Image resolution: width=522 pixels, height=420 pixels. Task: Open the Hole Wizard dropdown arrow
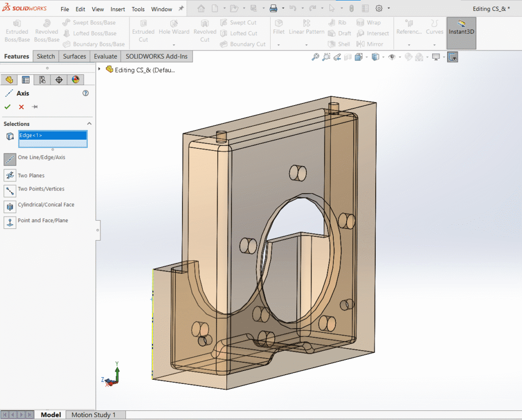pyautogui.click(x=174, y=44)
